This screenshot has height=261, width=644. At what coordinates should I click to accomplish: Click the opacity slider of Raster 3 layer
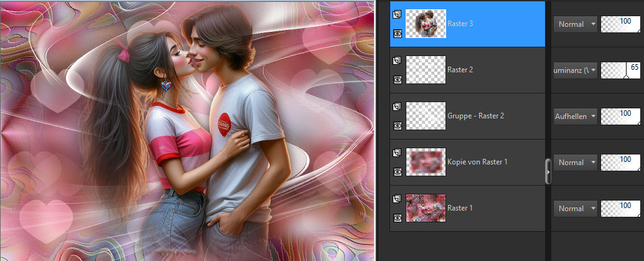tap(622, 24)
